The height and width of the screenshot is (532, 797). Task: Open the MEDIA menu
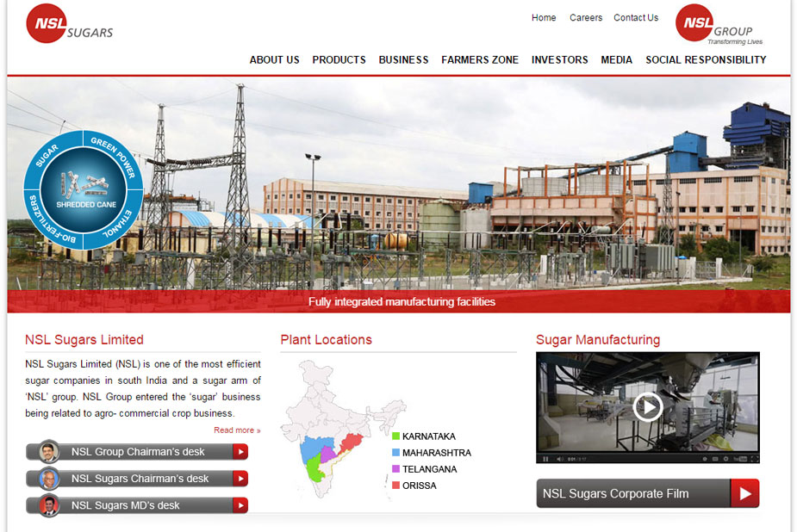pos(617,60)
